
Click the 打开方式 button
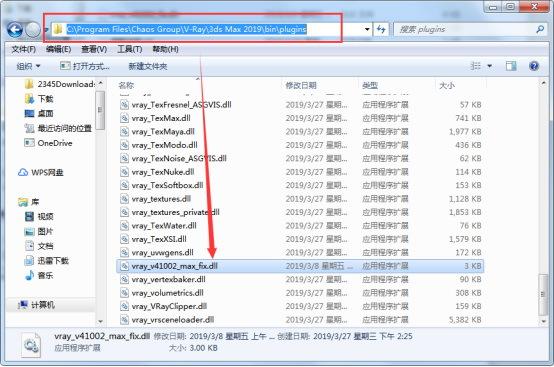85,66
